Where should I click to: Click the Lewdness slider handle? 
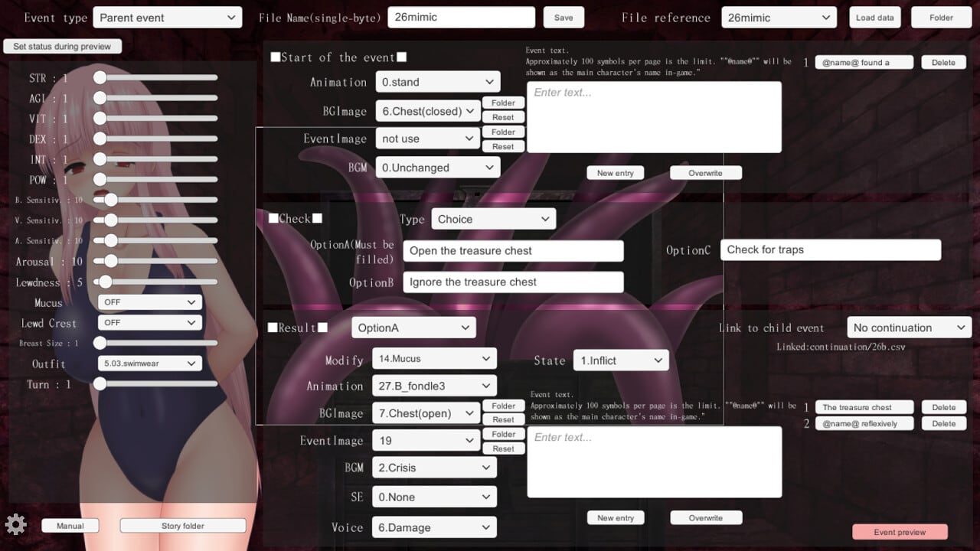point(106,282)
